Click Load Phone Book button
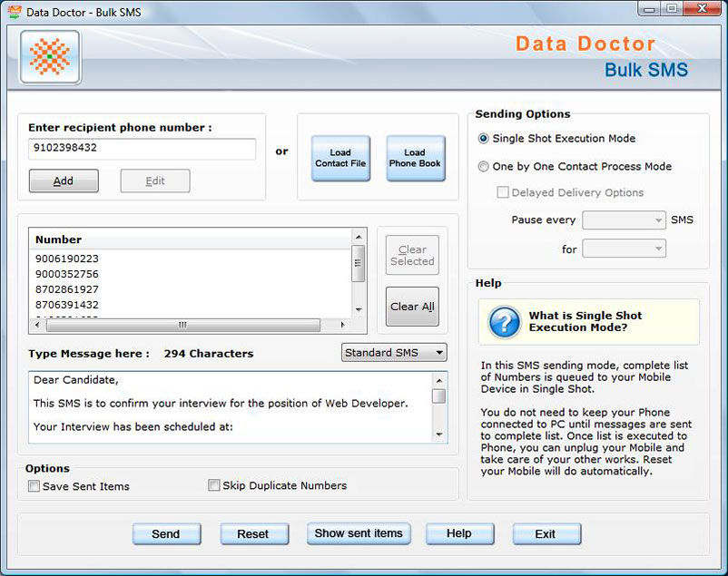 [415, 158]
